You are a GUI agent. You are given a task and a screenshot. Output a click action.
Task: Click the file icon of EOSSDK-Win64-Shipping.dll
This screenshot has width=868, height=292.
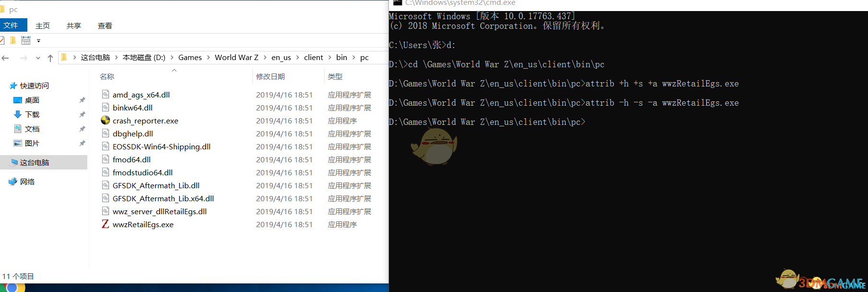coord(106,146)
